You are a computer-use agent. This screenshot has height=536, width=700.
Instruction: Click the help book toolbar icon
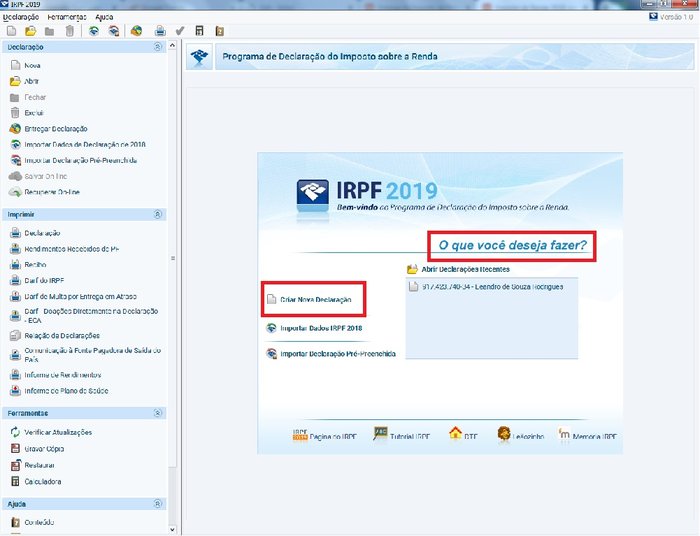pos(219,31)
